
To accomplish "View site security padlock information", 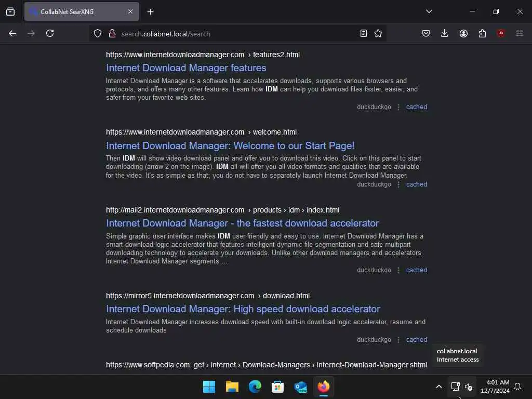I will pos(112,34).
